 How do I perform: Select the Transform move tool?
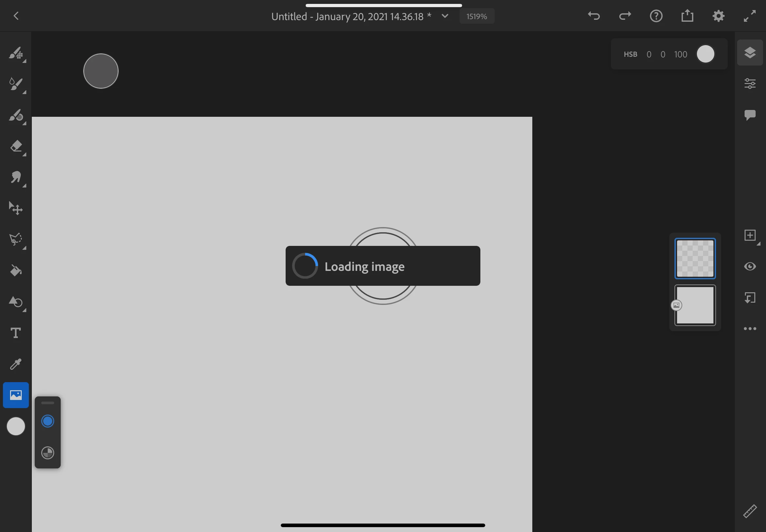(x=16, y=208)
